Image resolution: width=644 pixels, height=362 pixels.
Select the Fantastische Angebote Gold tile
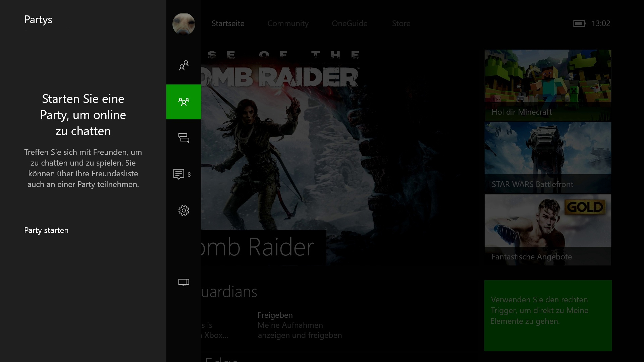click(x=547, y=230)
